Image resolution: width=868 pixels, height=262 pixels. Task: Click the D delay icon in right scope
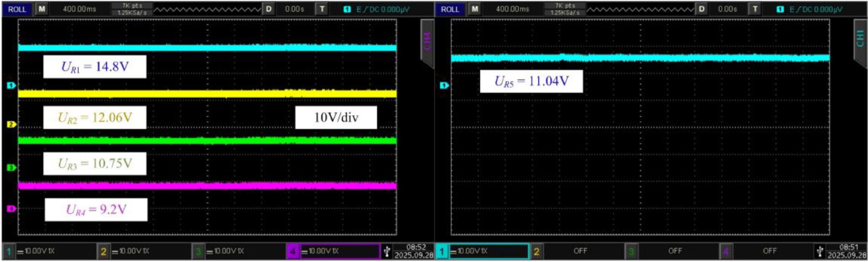click(x=702, y=9)
